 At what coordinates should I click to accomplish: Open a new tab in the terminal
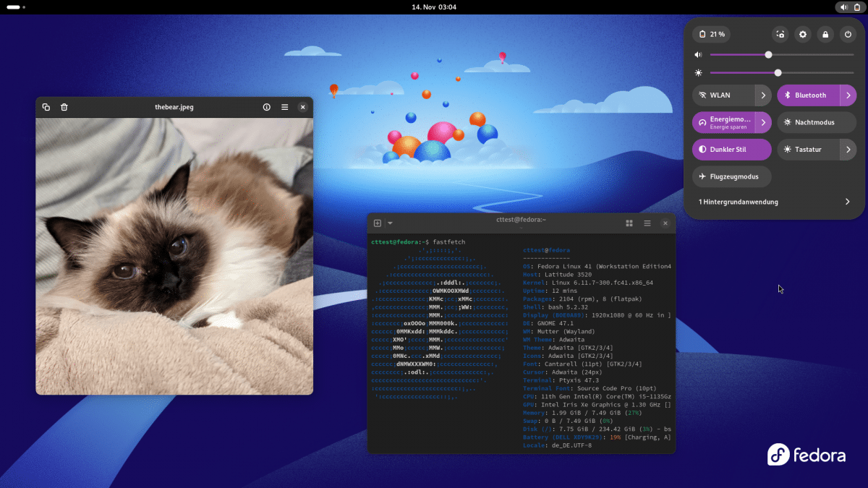tap(378, 223)
